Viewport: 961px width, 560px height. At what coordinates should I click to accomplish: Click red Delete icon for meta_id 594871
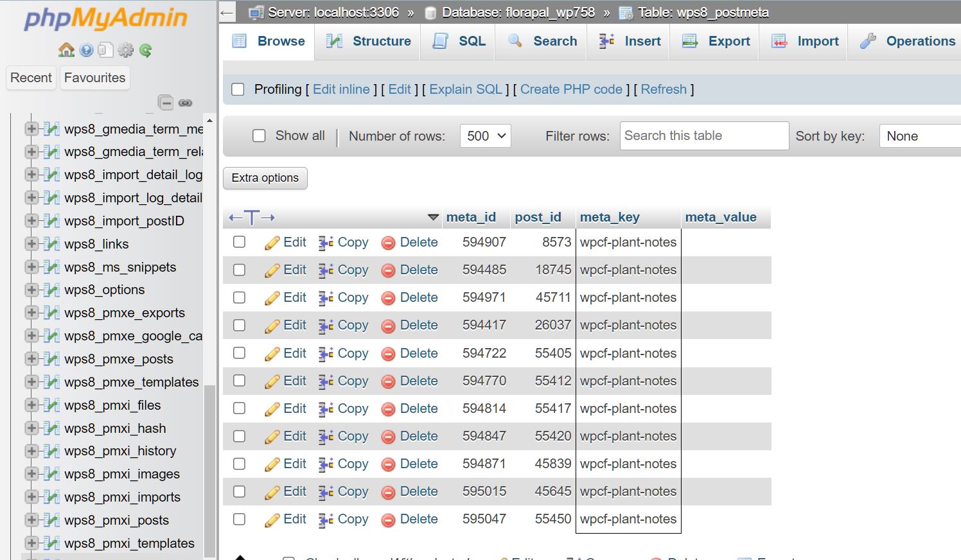(x=388, y=464)
